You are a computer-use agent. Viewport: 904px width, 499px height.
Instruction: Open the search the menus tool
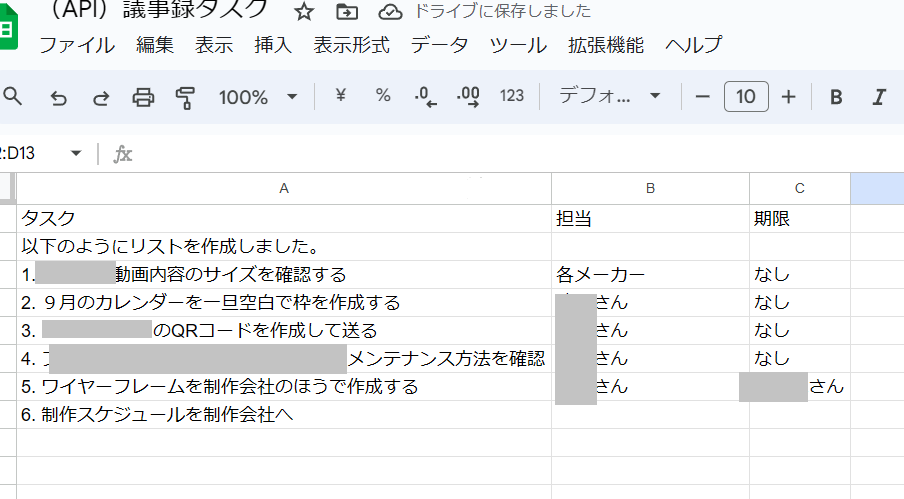13,96
